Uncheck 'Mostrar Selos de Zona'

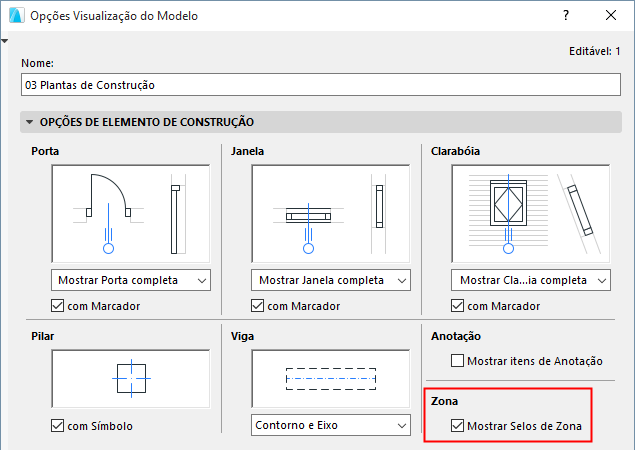pos(458,426)
